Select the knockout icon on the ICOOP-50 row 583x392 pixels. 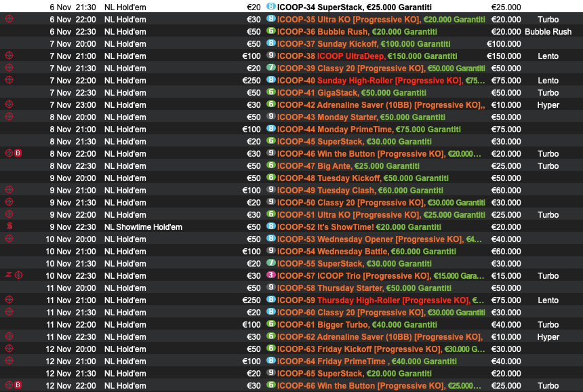[x=9, y=202]
